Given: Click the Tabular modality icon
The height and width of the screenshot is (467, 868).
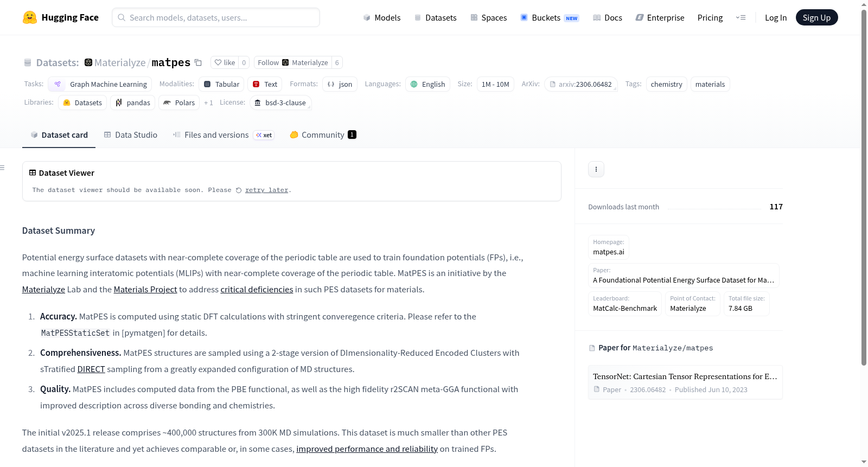Looking at the screenshot, I should click(x=207, y=84).
